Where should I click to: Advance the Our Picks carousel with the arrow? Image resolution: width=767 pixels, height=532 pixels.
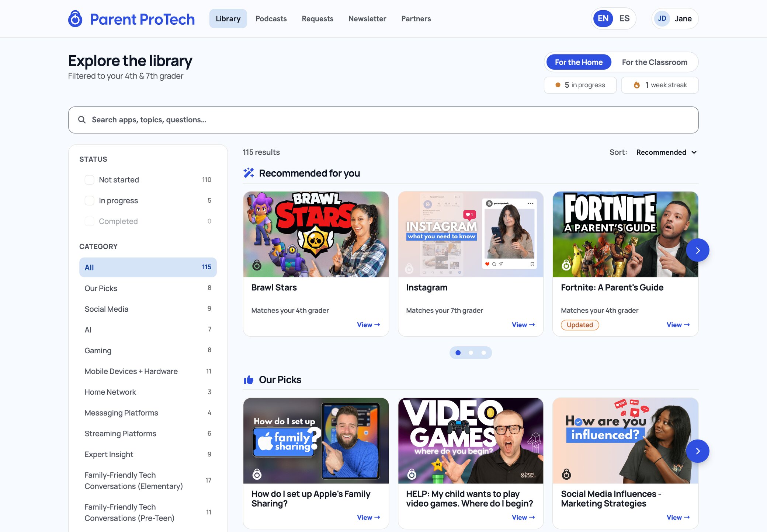pyautogui.click(x=697, y=451)
